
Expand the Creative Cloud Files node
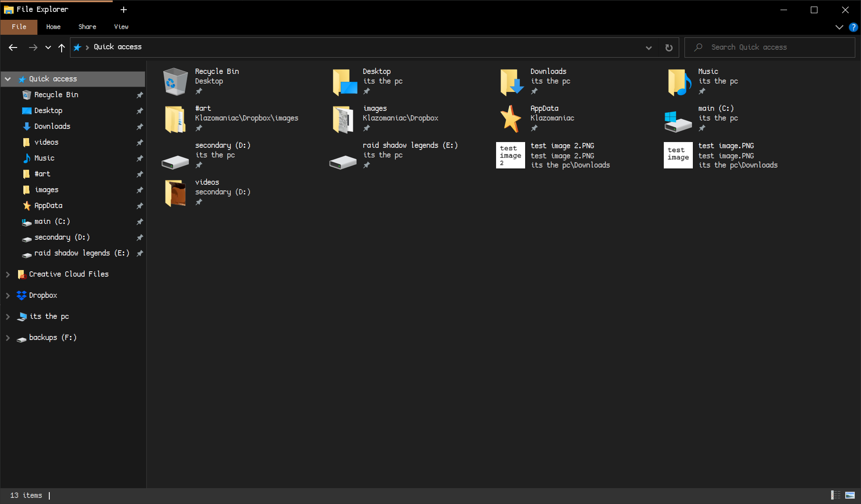tap(8, 274)
